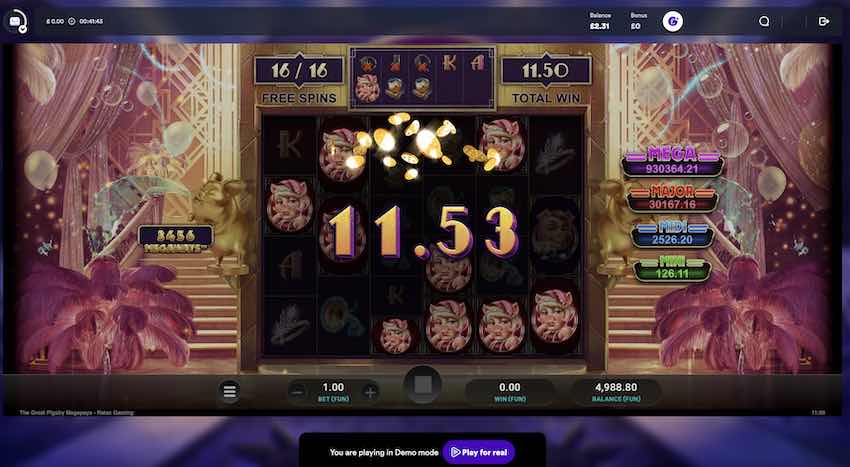Click the 3456 Megaways counter
Image resolution: width=850 pixels, height=467 pixels.
click(176, 240)
